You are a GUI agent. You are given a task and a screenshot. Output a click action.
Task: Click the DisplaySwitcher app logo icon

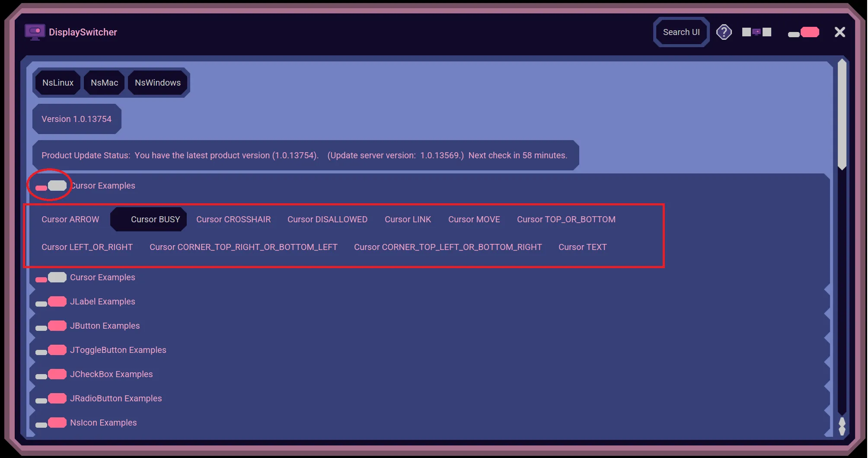pyautogui.click(x=35, y=32)
